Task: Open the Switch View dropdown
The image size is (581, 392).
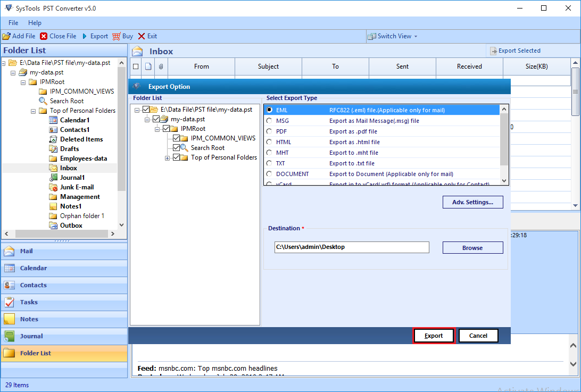Action: click(393, 36)
